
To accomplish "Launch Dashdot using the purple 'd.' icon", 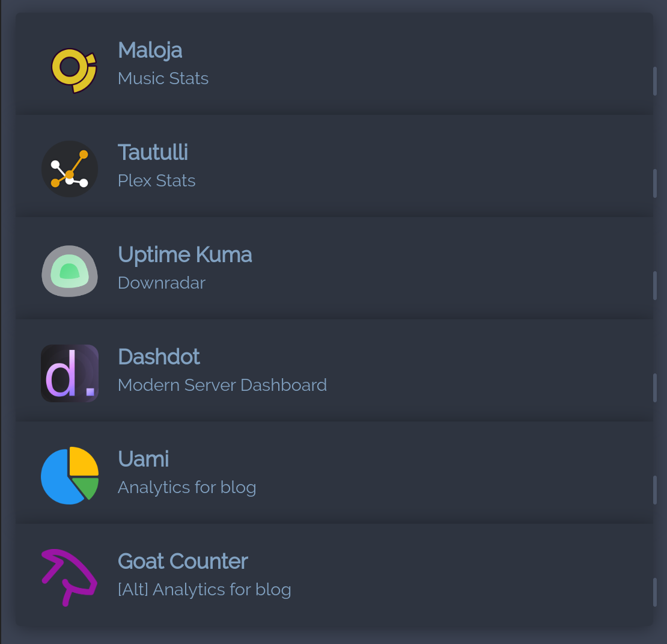I will [x=70, y=373].
